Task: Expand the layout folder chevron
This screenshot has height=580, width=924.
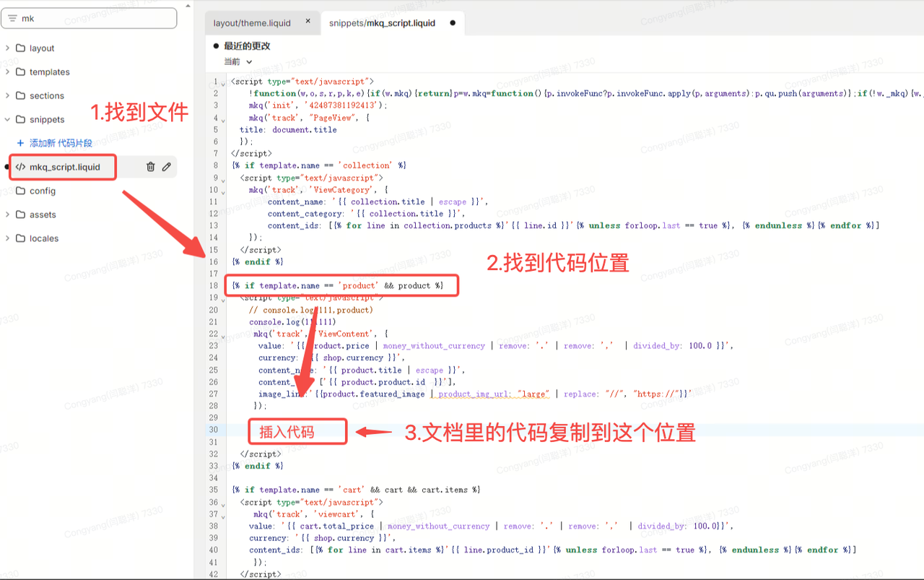Action: [x=7, y=48]
